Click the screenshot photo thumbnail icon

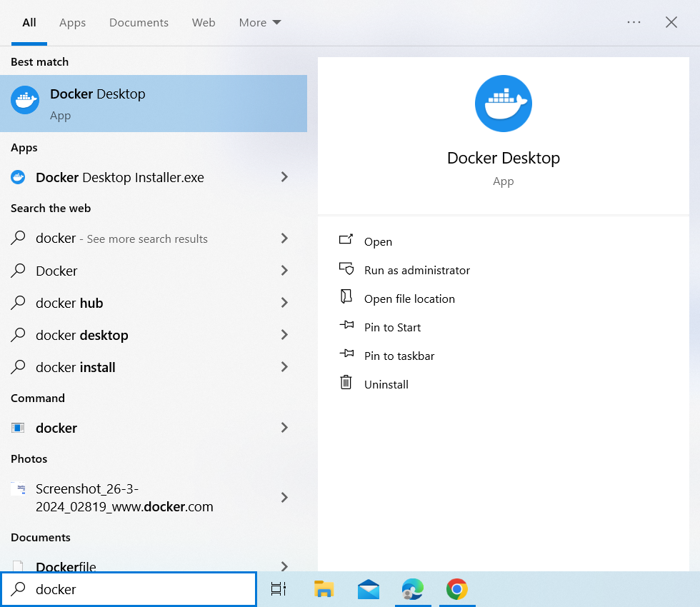19,488
